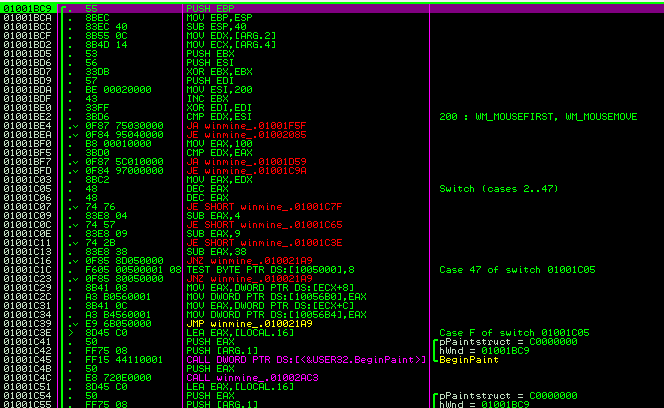Click the SUB EAX,38 instruction

coord(216,252)
